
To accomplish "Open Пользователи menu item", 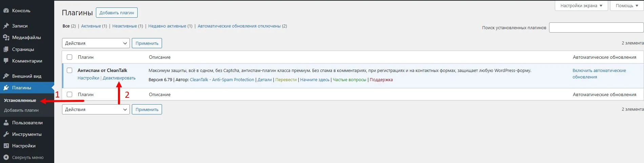I will [27, 123].
